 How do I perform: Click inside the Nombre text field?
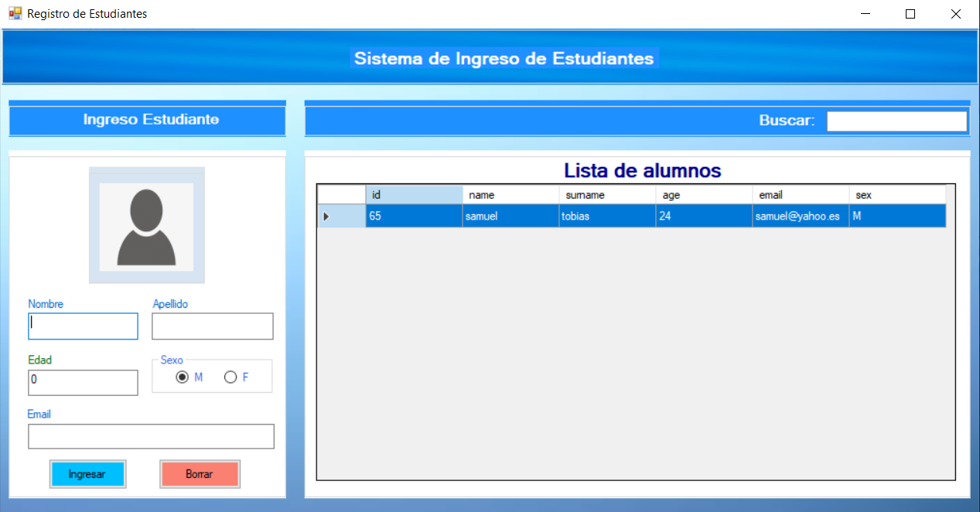click(x=83, y=326)
